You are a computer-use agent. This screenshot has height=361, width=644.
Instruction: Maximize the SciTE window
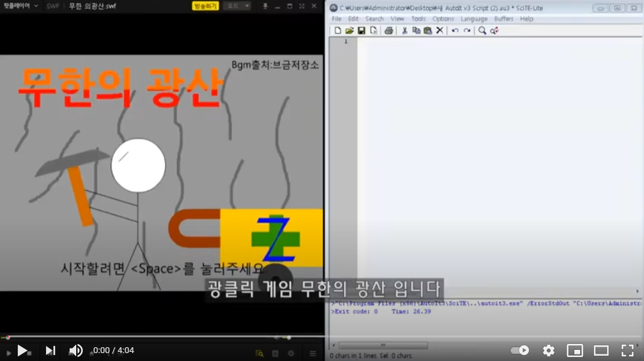(617, 8)
